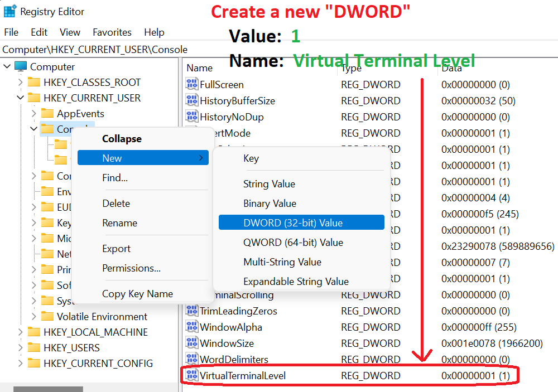Image resolution: width=558 pixels, height=392 pixels.
Task: Click the HKEY_CURRENT_CONFIG folder icon
Action: click(x=34, y=363)
